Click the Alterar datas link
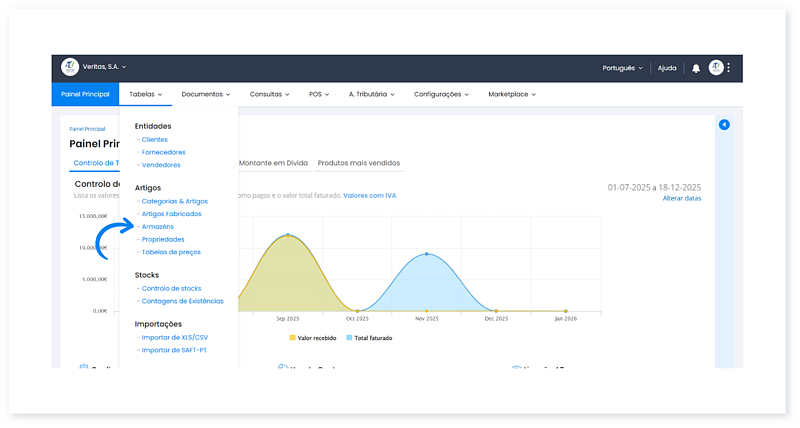 (x=681, y=198)
